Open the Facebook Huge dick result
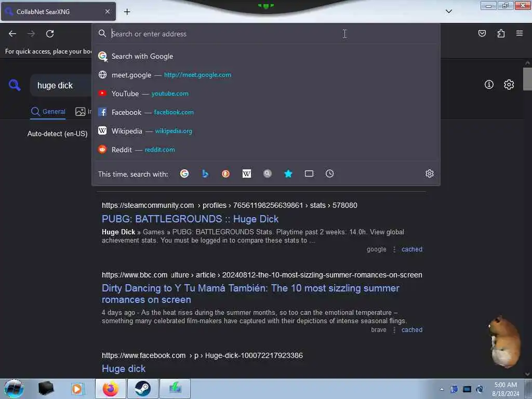Viewport: 532px width, 399px height. pos(124,369)
